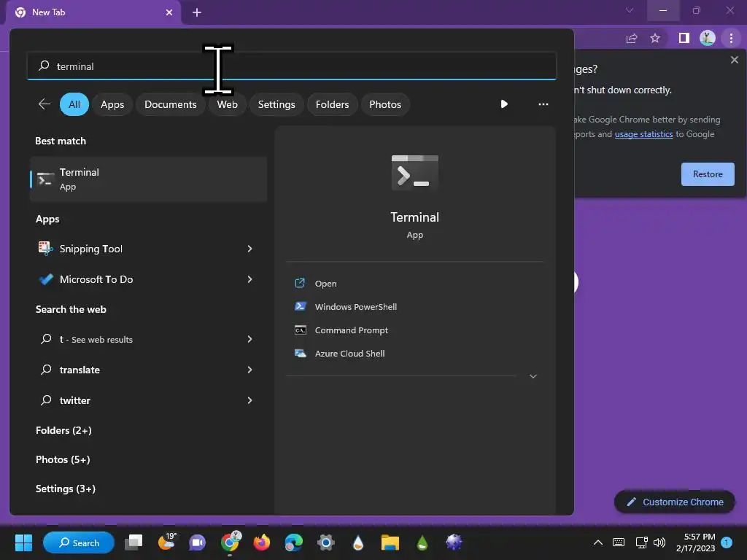Viewport: 747px width, 560px height.
Task: Select the Apps filter tab
Action: click(x=112, y=104)
